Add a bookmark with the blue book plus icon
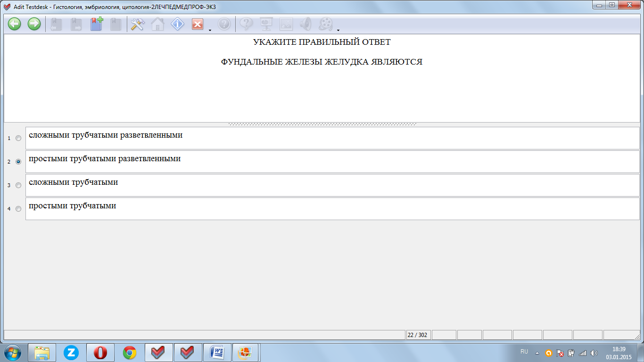Image resolution: width=644 pixels, height=362 pixels. [97, 24]
